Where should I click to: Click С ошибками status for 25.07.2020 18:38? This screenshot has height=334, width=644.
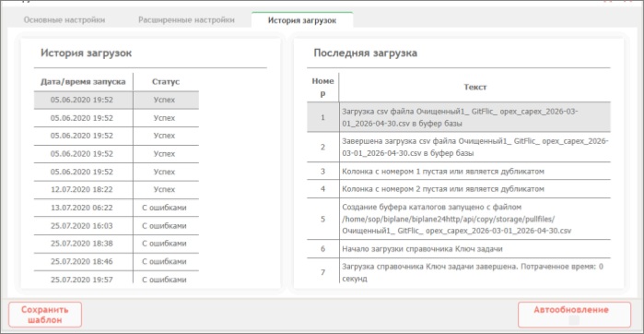point(164,244)
